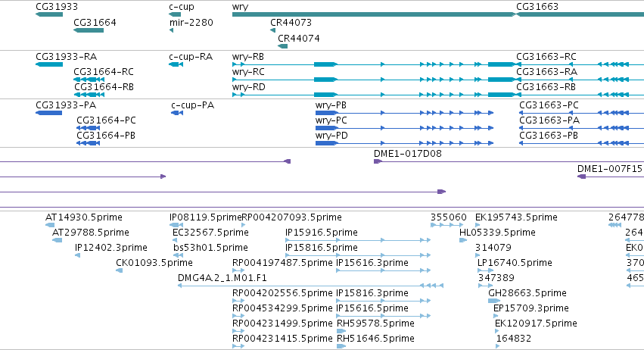This screenshot has width=644, height=350.
Task: Click transcript CG31663-RC
Action: coord(580,64)
